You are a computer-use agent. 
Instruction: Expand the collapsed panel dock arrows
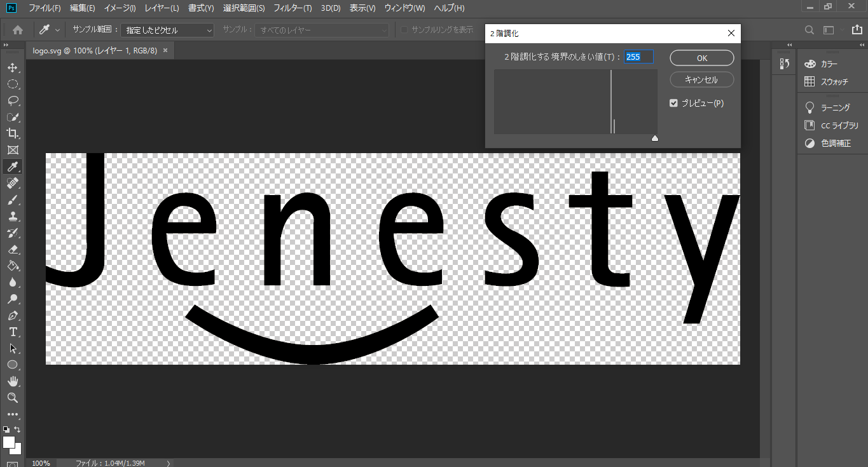[x=789, y=44]
